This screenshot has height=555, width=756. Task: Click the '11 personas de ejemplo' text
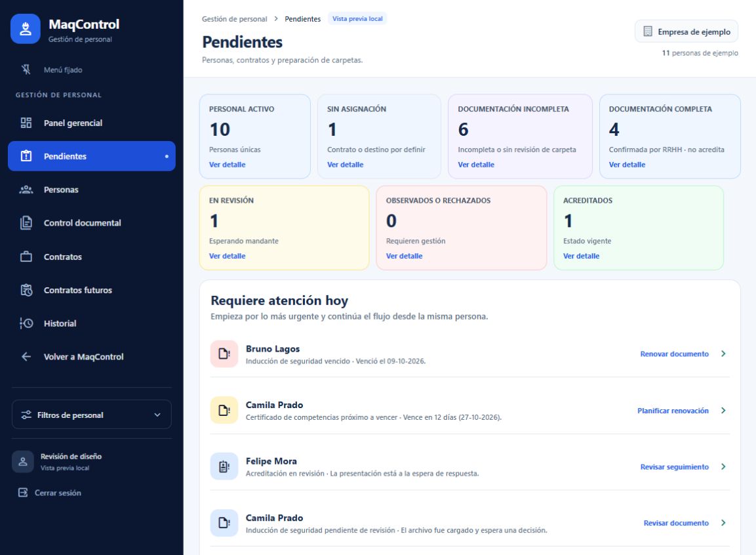coord(700,53)
